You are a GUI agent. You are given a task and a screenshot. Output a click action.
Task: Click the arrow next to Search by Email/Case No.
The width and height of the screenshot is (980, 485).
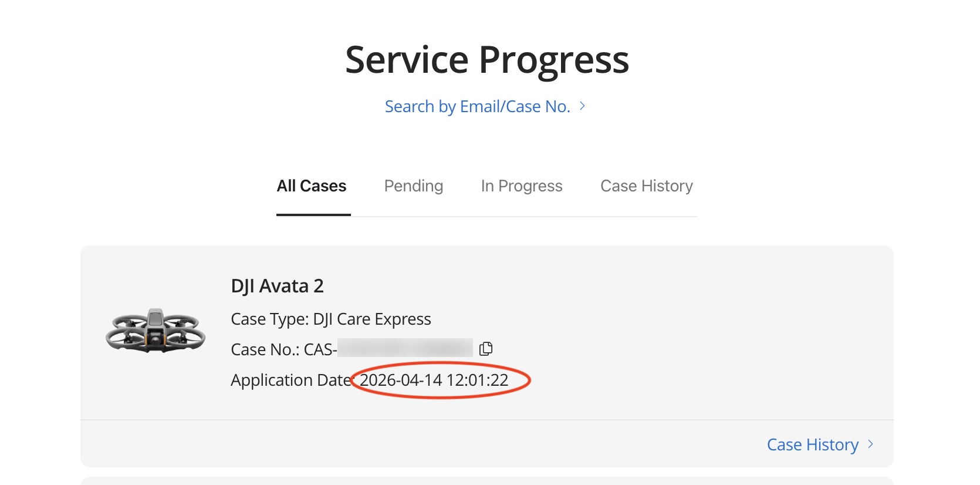[582, 106]
